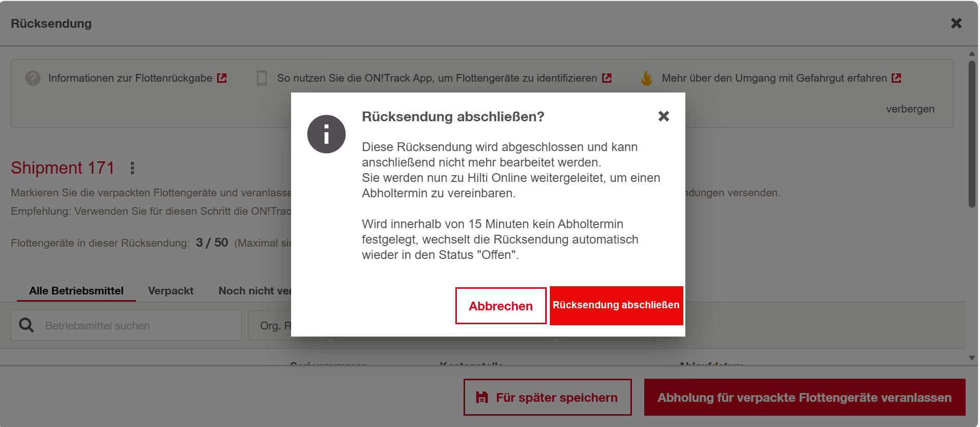Click Für später speichern button

tap(547, 397)
